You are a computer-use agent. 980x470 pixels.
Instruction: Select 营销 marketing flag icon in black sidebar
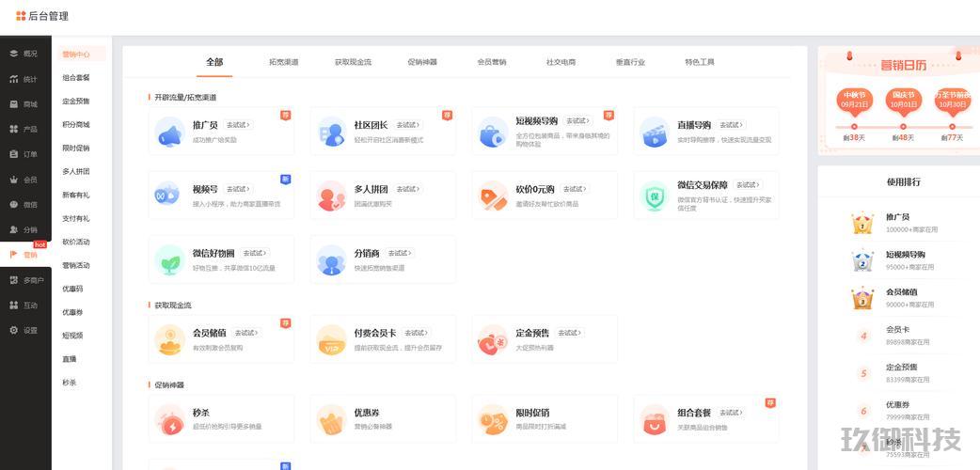(x=14, y=255)
